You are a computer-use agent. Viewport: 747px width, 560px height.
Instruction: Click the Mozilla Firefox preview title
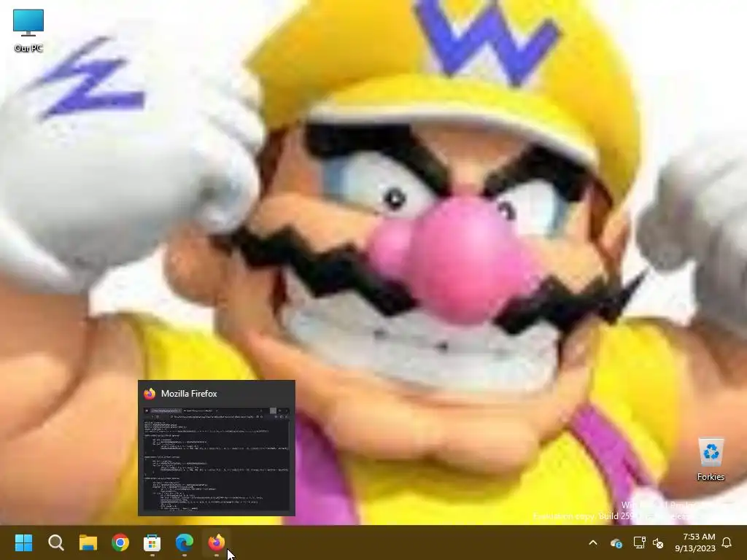pyautogui.click(x=189, y=394)
